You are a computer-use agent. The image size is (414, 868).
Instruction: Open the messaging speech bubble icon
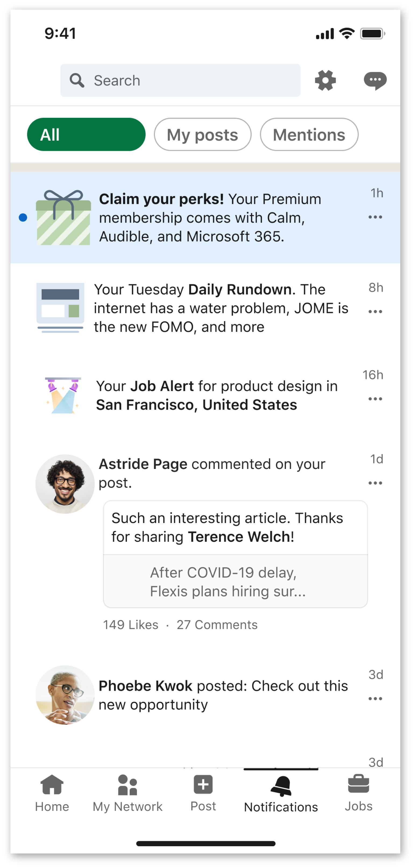[375, 80]
